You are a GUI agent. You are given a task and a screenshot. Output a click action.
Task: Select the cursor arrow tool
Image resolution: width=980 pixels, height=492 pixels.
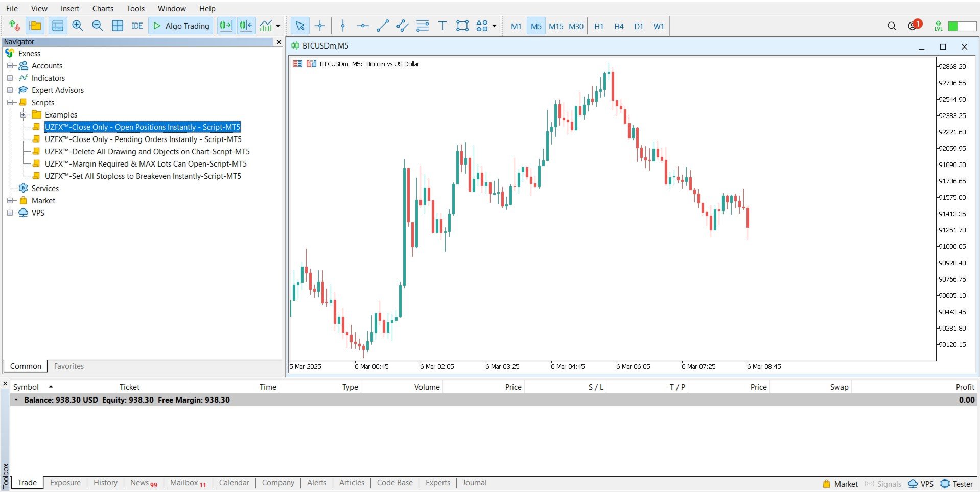300,26
